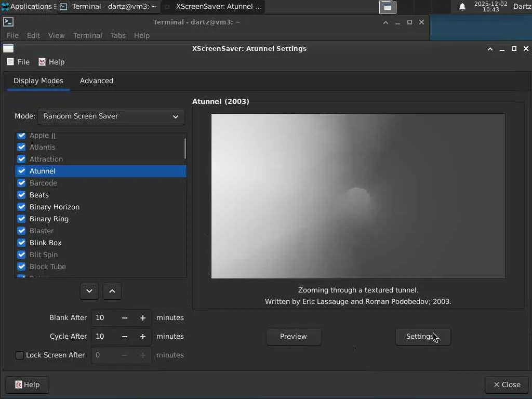The width and height of the screenshot is (532, 399).
Task: Open the Terminal window's Edit menu
Action: [33, 35]
